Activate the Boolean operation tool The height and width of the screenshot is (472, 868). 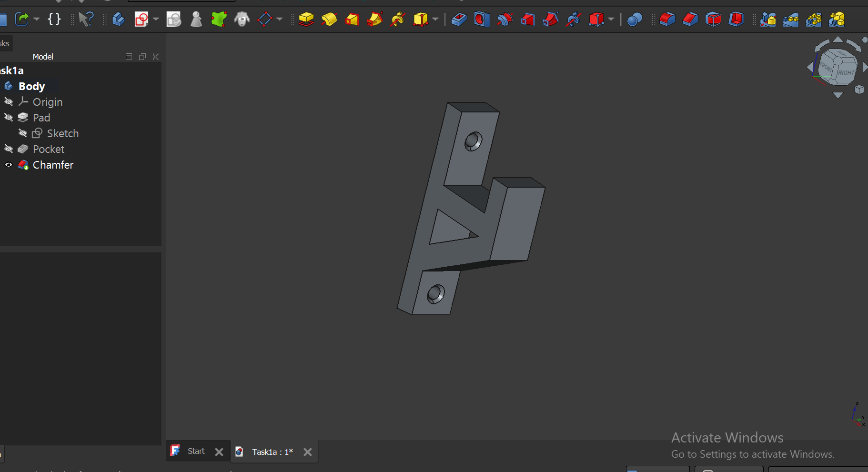[x=635, y=20]
